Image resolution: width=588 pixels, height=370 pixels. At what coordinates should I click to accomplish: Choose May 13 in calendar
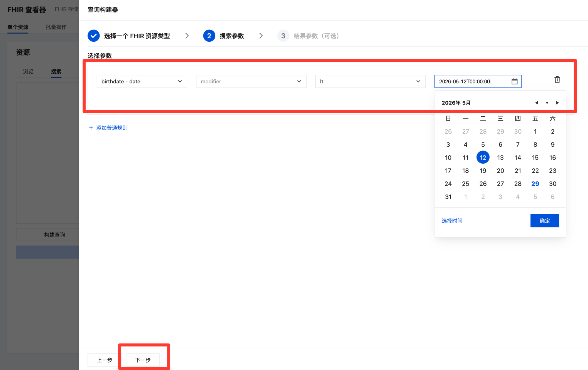tap(500, 157)
